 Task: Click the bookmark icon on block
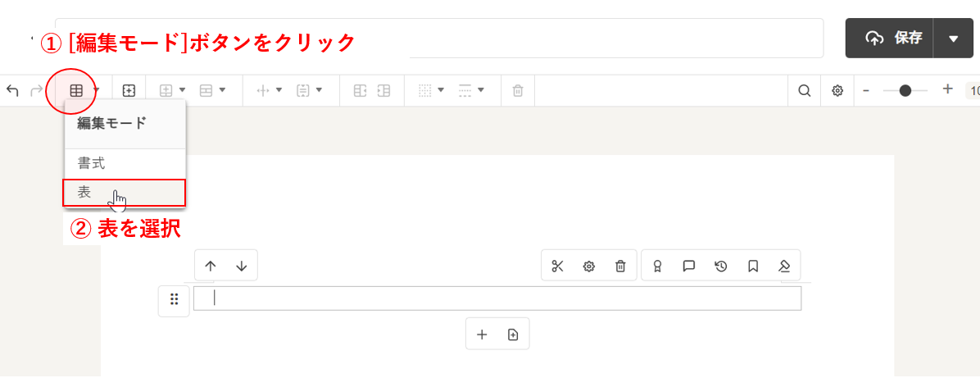[x=752, y=266]
